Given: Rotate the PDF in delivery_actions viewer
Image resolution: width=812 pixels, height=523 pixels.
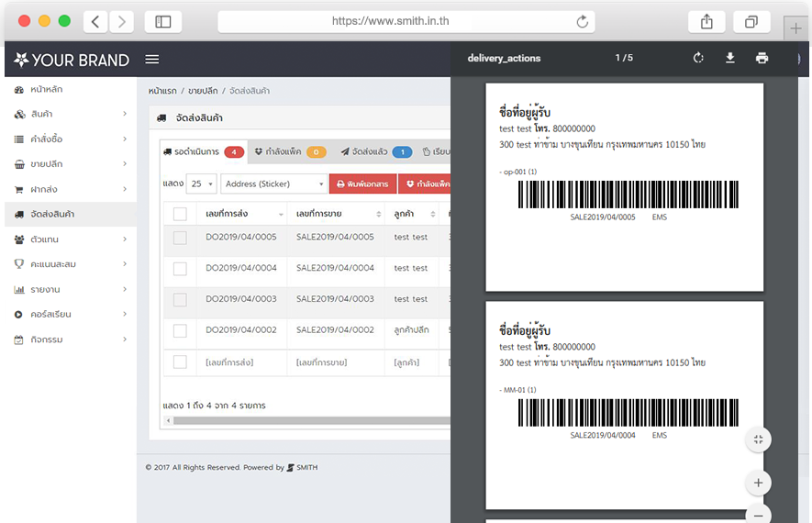Looking at the screenshot, I should coord(698,58).
